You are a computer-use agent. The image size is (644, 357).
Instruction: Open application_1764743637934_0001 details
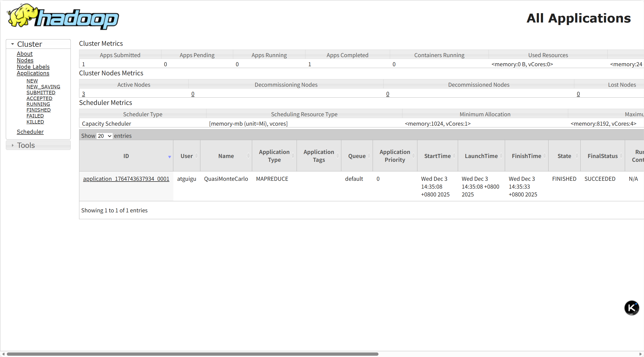126,179
